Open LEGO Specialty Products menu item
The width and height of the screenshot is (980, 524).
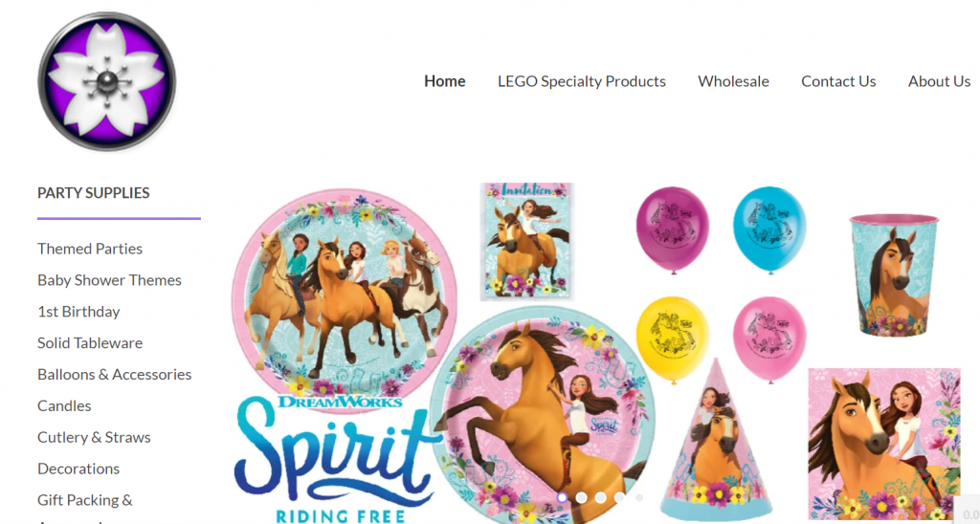point(581,81)
